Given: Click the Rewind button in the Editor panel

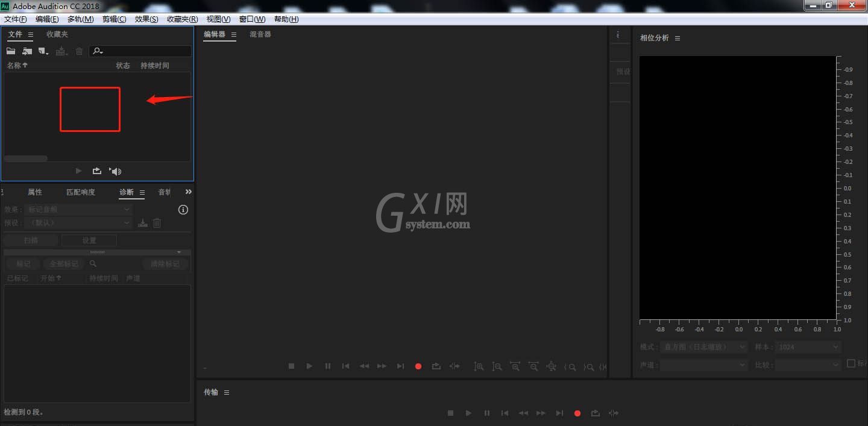Looking at the screenshot, I should pos(364,366).
